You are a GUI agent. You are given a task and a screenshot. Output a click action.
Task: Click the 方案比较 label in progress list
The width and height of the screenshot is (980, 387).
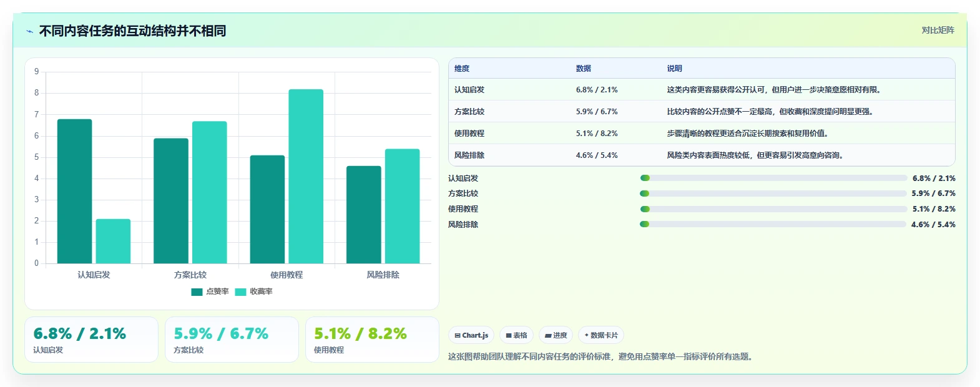463,193
